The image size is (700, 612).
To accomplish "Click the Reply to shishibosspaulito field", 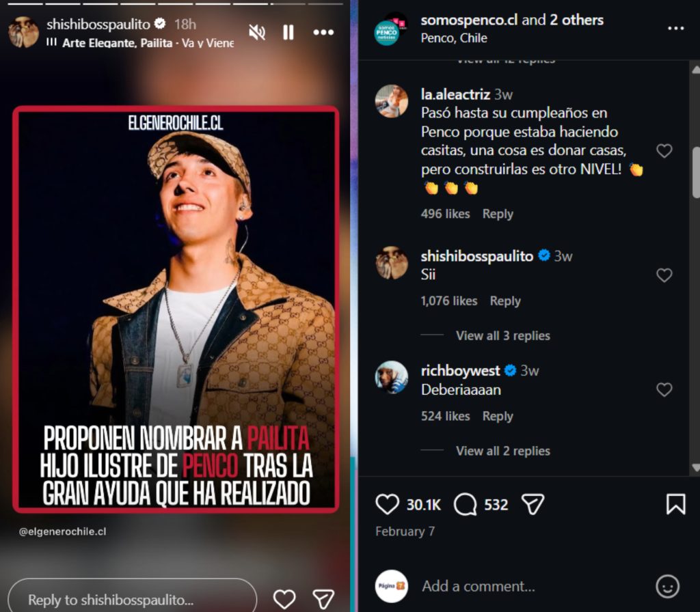I will 130,600.
